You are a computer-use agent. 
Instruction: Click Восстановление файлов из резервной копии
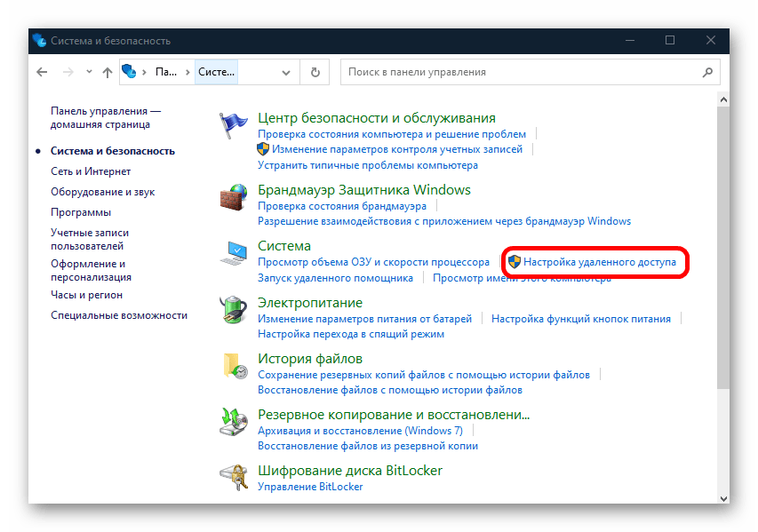pyautogui.click(x=367, y=446)
